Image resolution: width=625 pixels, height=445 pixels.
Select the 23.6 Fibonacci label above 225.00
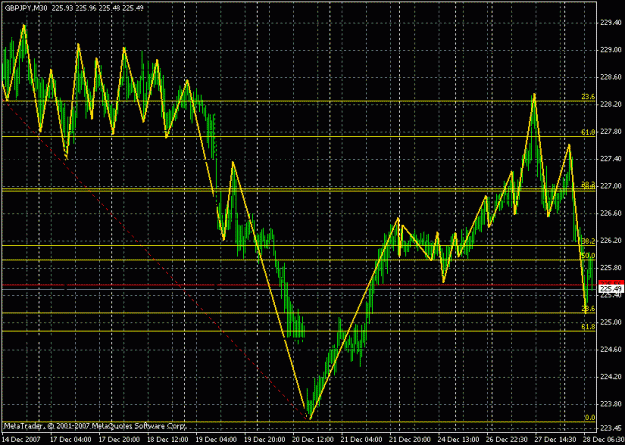click(x=588, y=308)
